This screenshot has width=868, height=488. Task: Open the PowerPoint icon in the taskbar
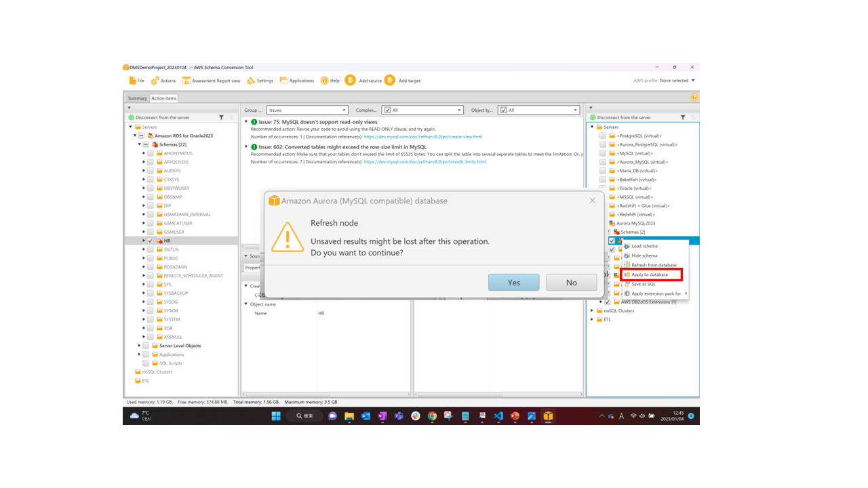click(x=515, y=416)
